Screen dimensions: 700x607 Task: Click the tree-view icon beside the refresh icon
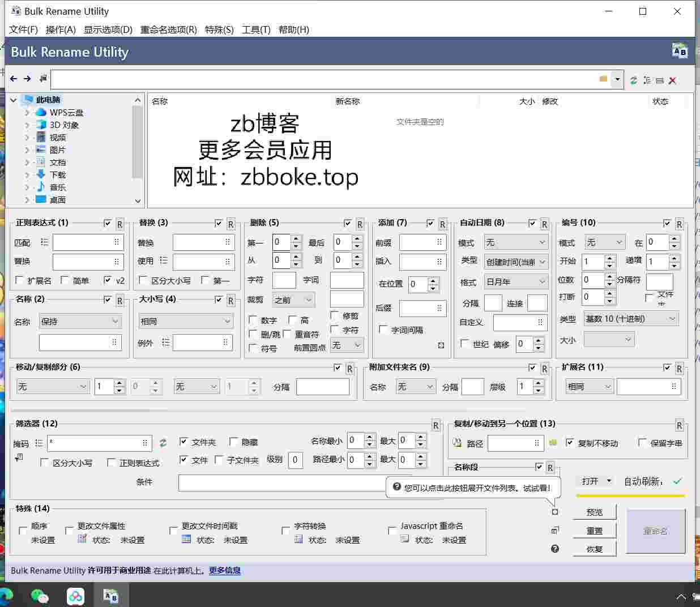point(647,80)
